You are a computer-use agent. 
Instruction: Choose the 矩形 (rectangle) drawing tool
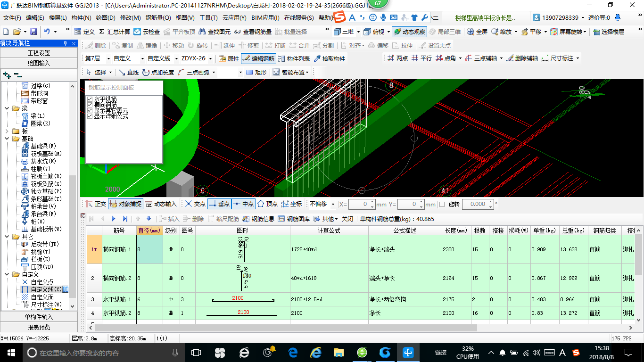(256, 72)
